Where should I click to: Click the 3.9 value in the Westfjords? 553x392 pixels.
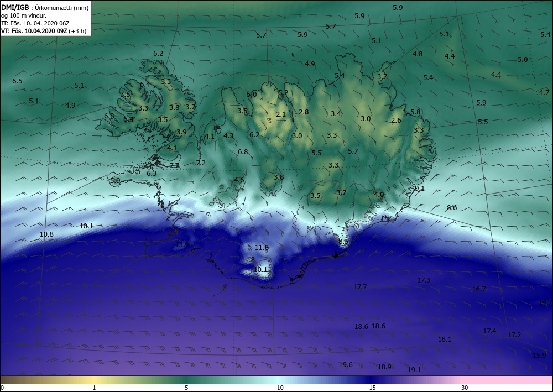pyautogui.click(x=181, y=132)
